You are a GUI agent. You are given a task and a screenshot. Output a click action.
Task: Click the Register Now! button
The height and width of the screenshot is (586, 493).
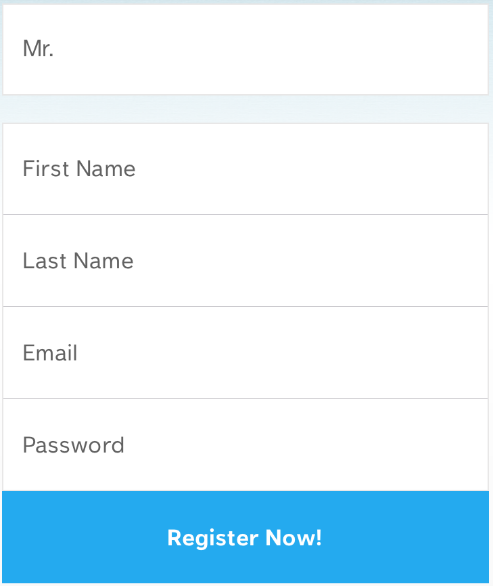(x=246, y=537)
